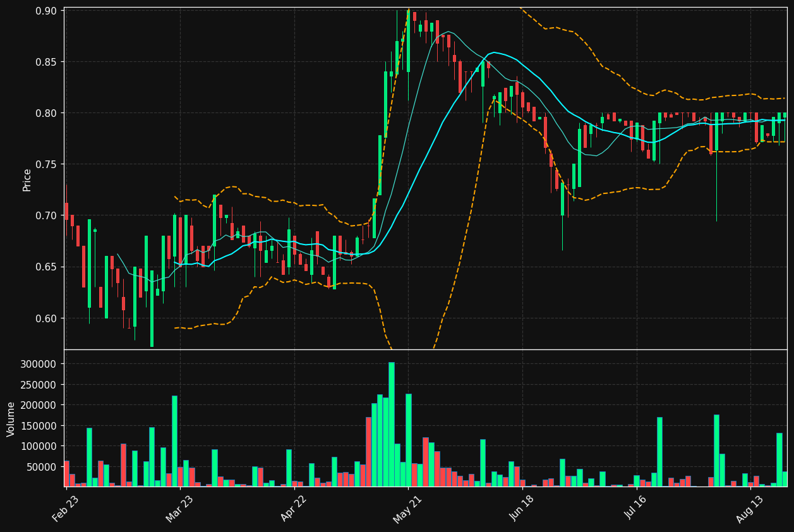Image resolution: width=794 pixels, height=532 pixels.
Task: Select the 250000 volume axis value
Action: click(40, 385)
